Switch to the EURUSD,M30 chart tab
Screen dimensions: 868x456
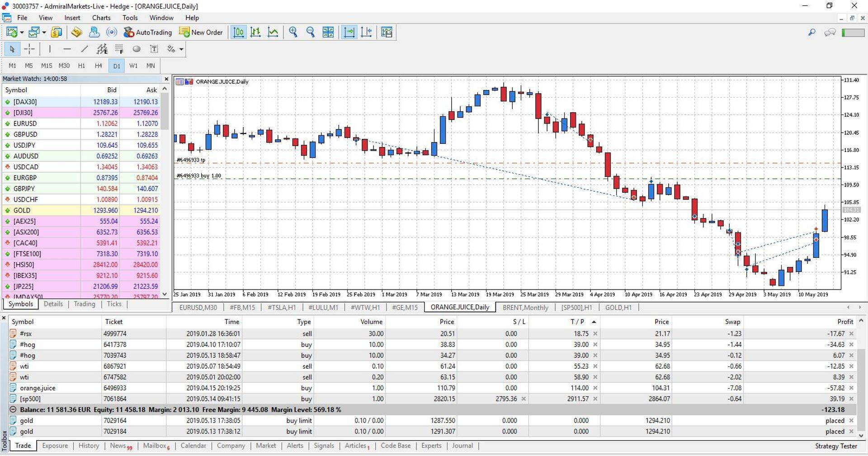tap(198, 308)
